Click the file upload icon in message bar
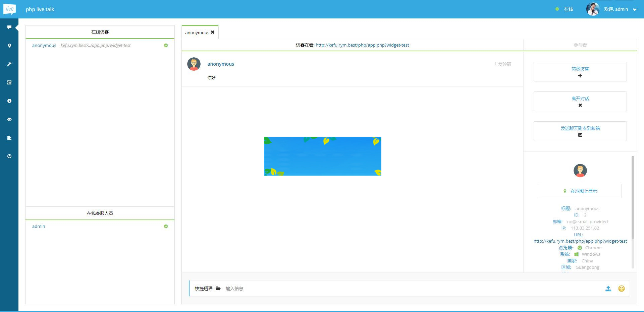Screen dimensions: 644x312 (608, 289)
